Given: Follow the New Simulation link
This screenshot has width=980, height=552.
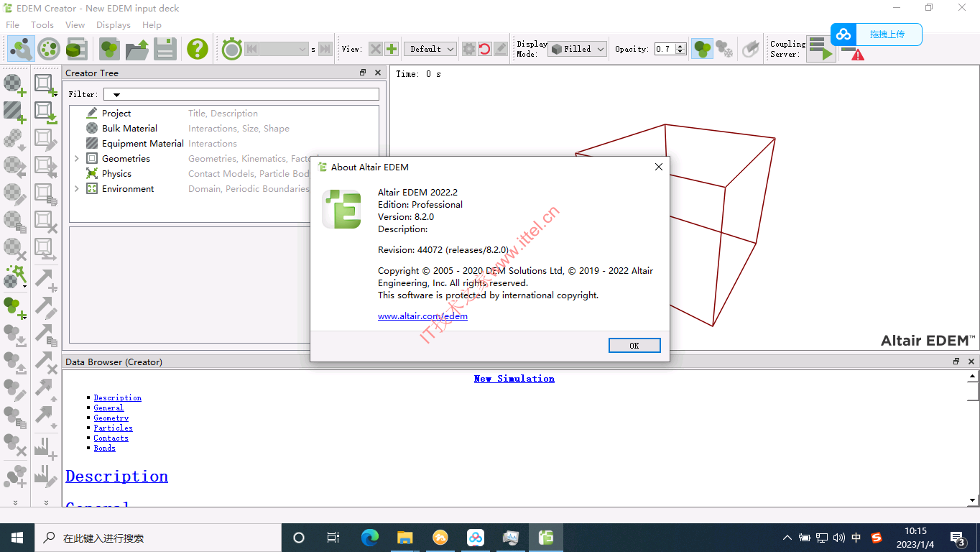Looking at the screenshot, I should click(514, 378).
